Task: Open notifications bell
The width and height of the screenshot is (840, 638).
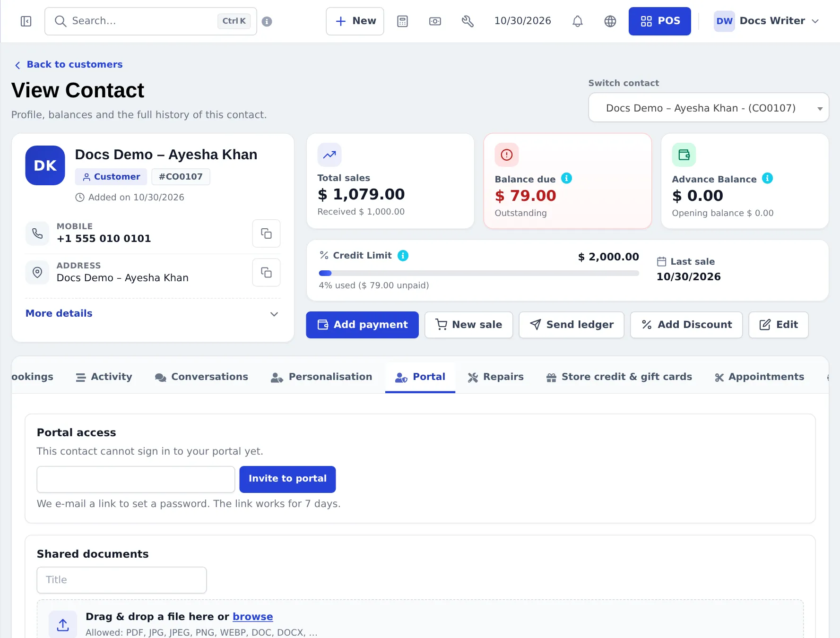Action: click(578, 21)
